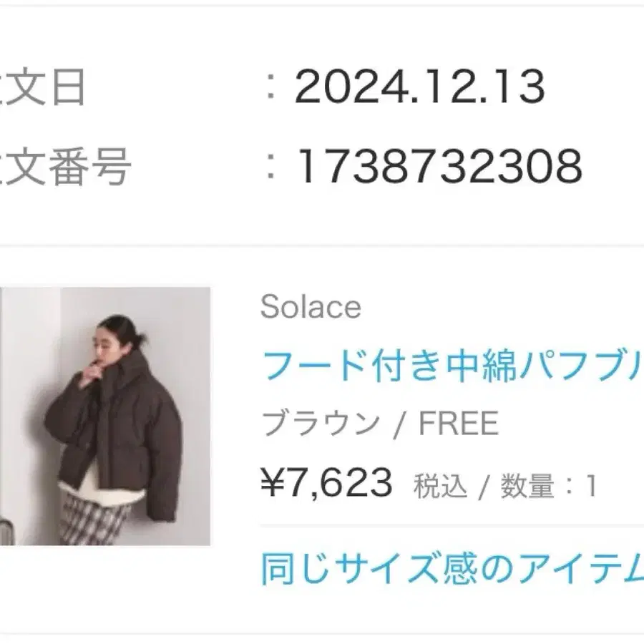The width and height of the screenshot is (644, 644).
Task: Click the Solace brand name
Action: point(311,308)
